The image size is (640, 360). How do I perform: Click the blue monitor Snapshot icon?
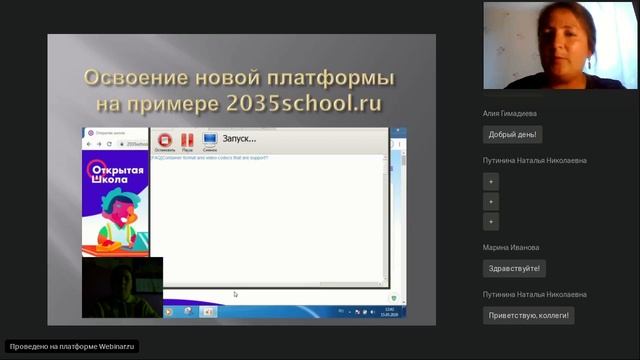210,140
